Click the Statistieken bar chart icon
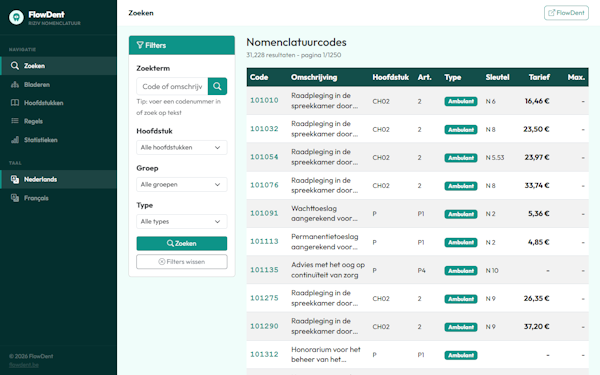The width and height of the screenshot is (600, 375). tap(15, 140)
